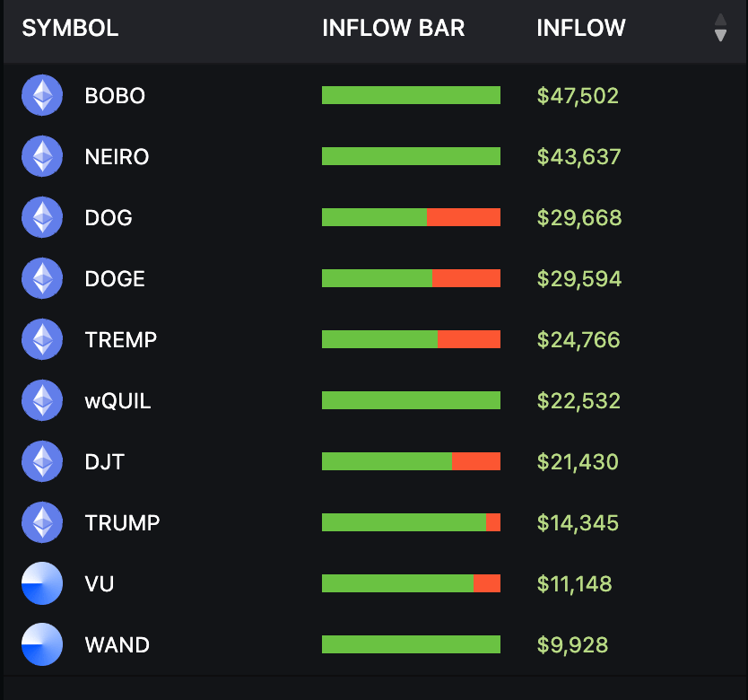748x700 pixels.
Task: Click the DJT inflow bar
Action: (x=411, y=461)
